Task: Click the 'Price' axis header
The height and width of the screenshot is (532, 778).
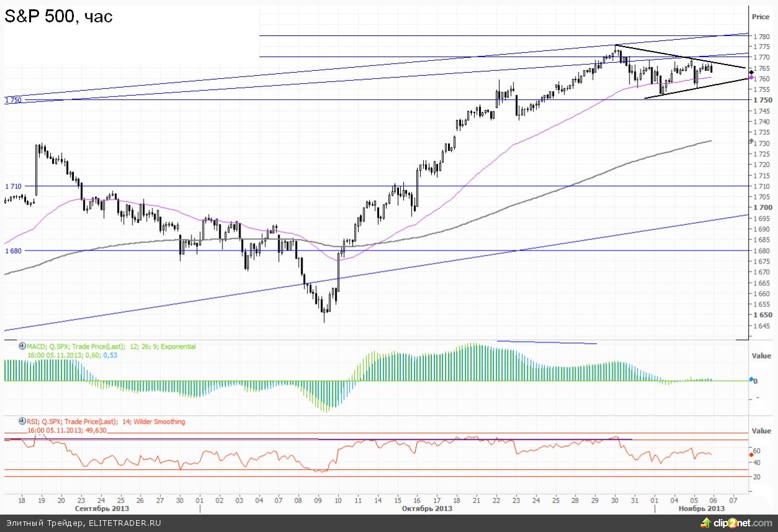Action: click(x=761, y=17)
